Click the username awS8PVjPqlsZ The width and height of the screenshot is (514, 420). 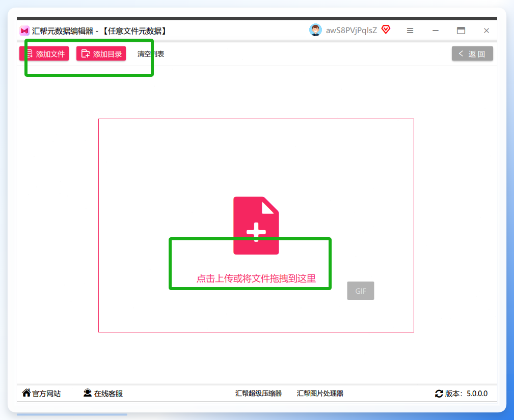pos(351,31)
